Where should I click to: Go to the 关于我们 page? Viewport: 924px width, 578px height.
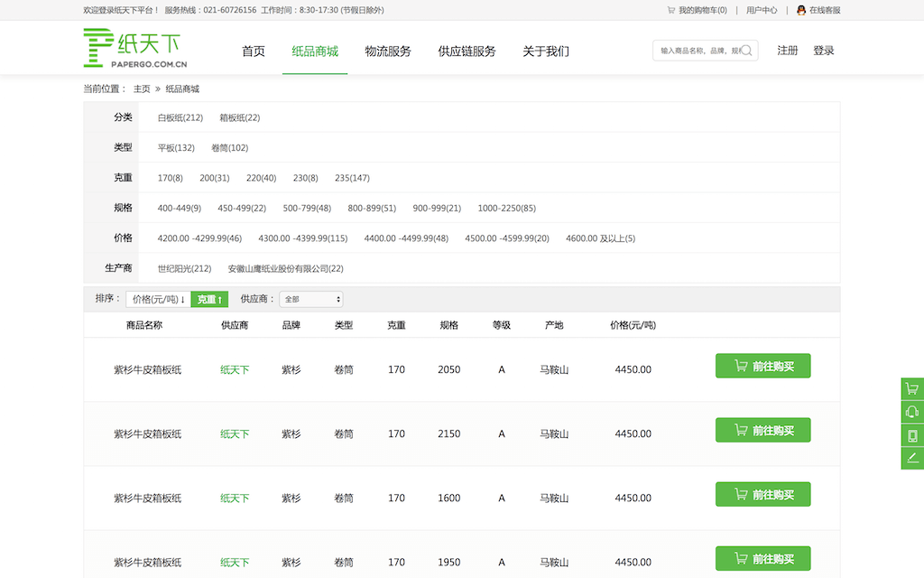546,51
